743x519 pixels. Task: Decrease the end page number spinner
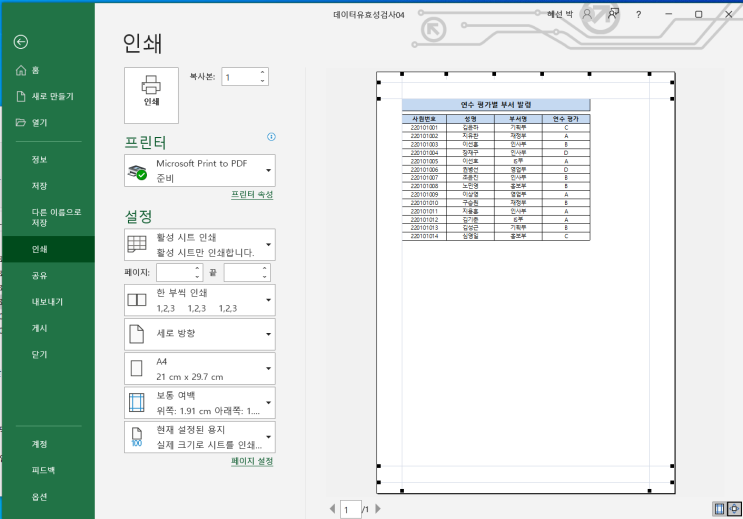(265, 277)
